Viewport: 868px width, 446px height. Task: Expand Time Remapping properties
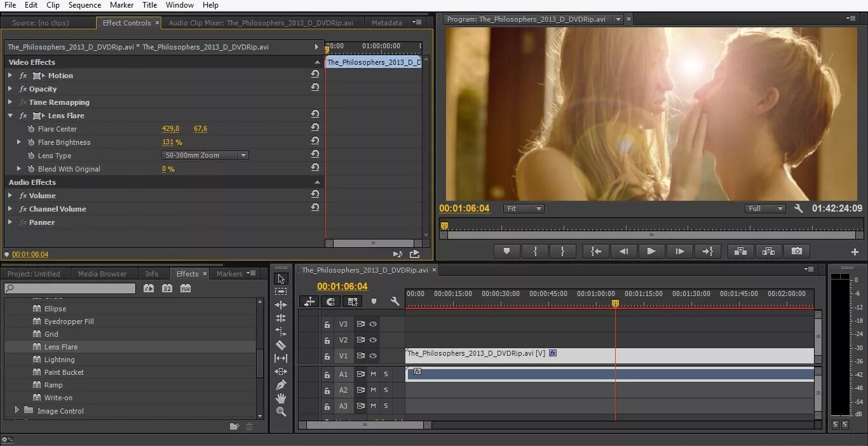(x=10, y=102)
